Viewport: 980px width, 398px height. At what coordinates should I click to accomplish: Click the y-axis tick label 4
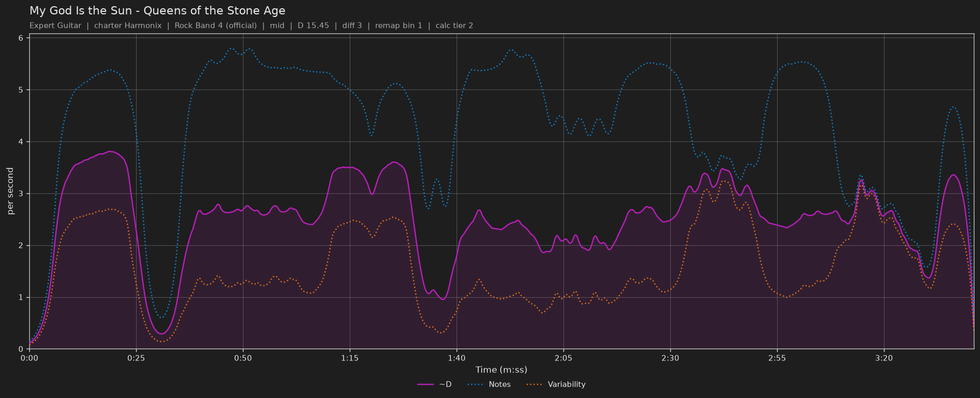click(21, 142)
